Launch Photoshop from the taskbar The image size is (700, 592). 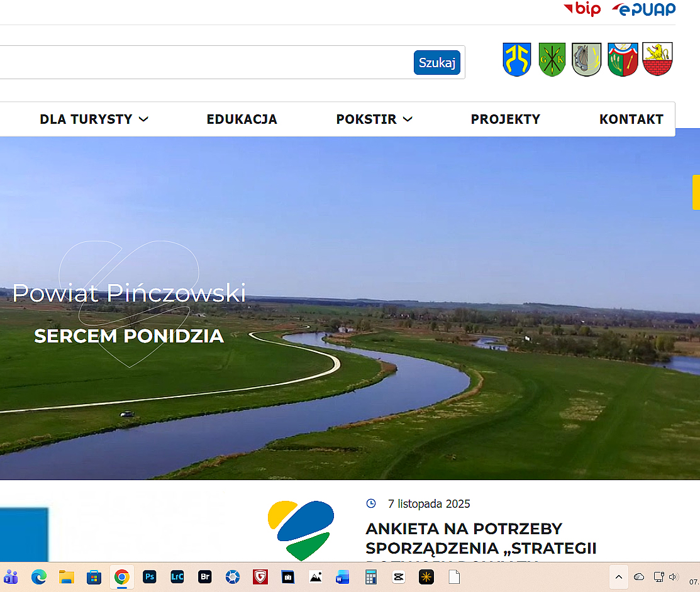click(x=150, y=577)
